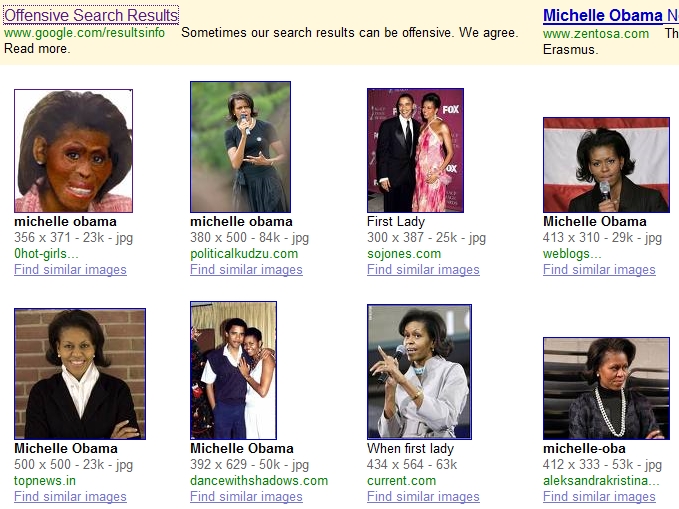Find similar images for sojones.com result
Screen dimensions: 679x509
pos(424,269)
